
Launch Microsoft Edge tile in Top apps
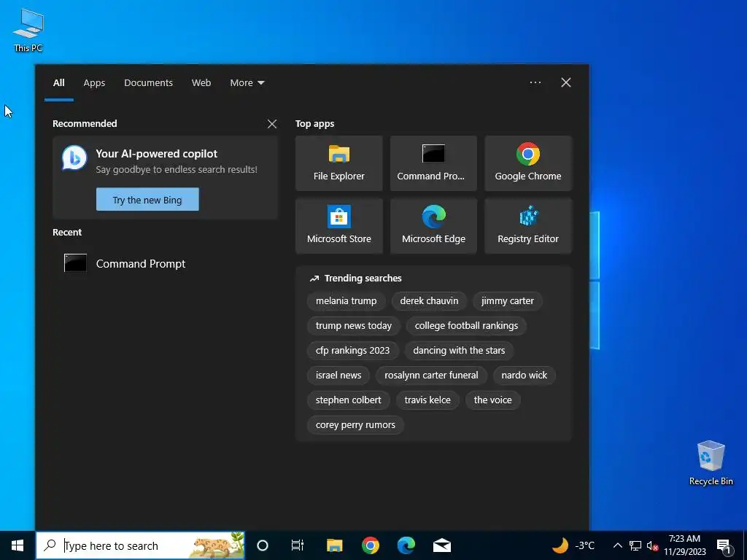tap(433, 226)
